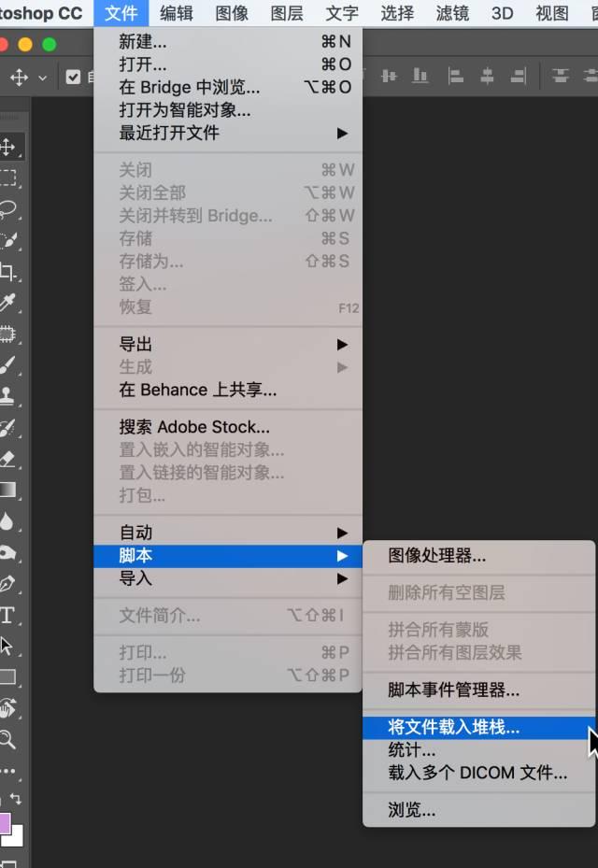Select the History Brush tool
This screenshot has height=868, width=598.
pos(7,427)
